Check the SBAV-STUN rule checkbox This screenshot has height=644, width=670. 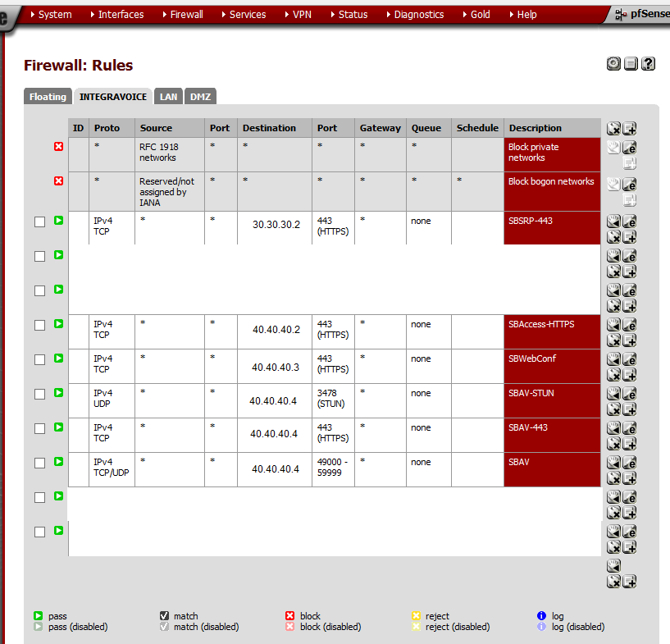[x=39, y=394]
